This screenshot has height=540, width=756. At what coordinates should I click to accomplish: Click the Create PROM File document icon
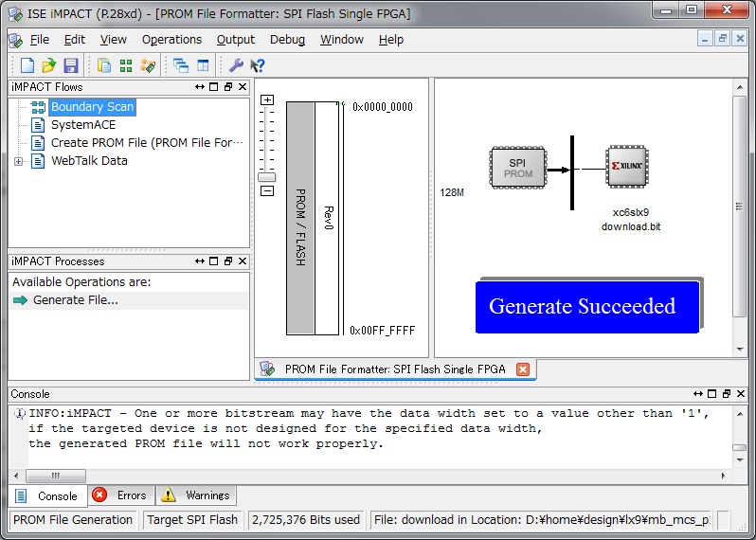[x=38, y=143]
